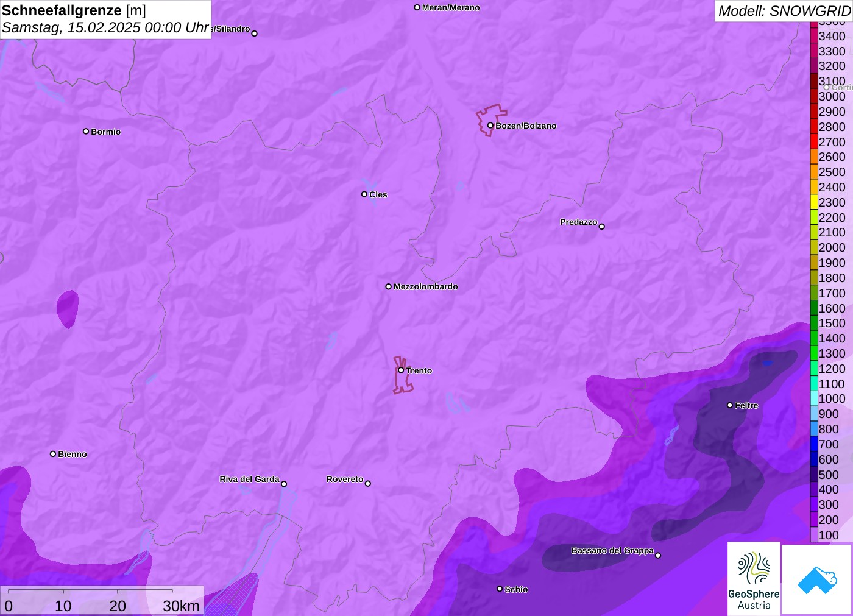The height and width of the screenshot is (616, 853).
Task: Click the 30km scale bar label
Action: [x=181, y=606]
